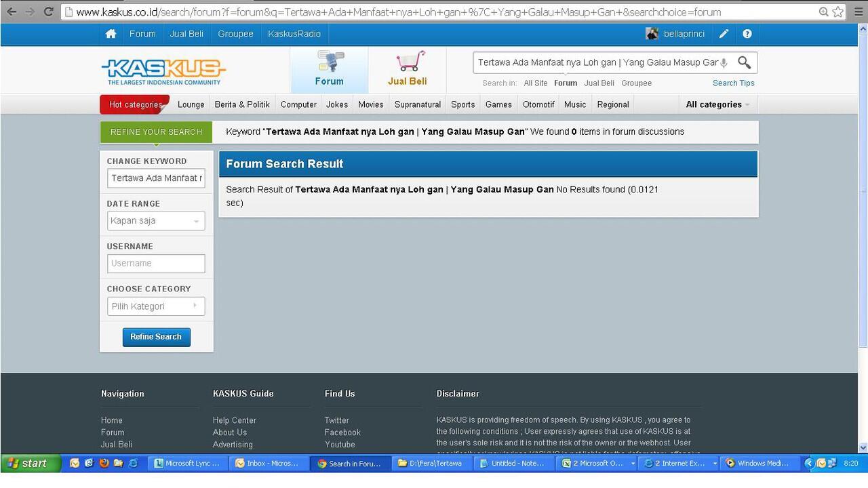Open the Computer category
868x488 pixels.
click(x=298, y=104)
